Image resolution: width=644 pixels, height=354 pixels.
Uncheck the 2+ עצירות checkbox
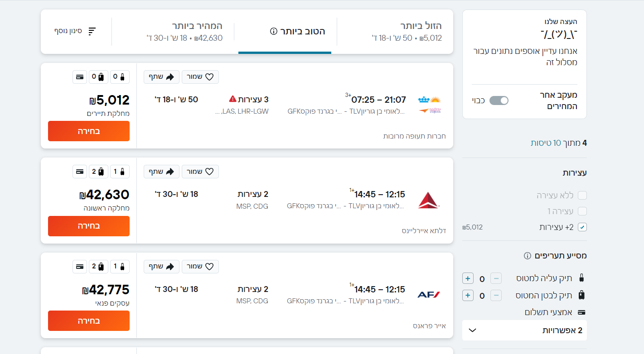[x=582, y=227]
